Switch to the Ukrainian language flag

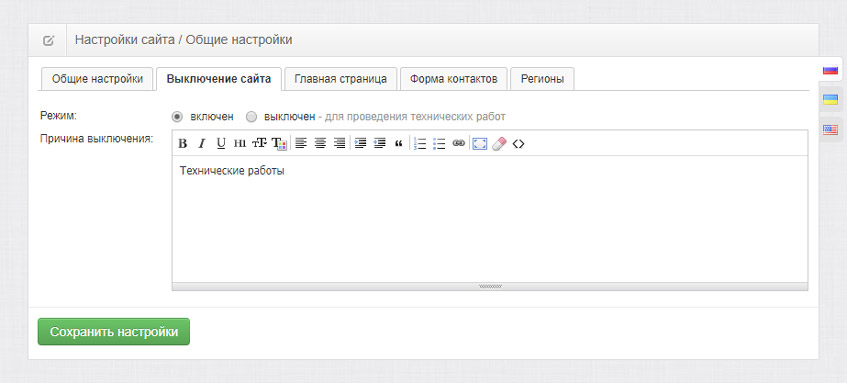(830, 100)
